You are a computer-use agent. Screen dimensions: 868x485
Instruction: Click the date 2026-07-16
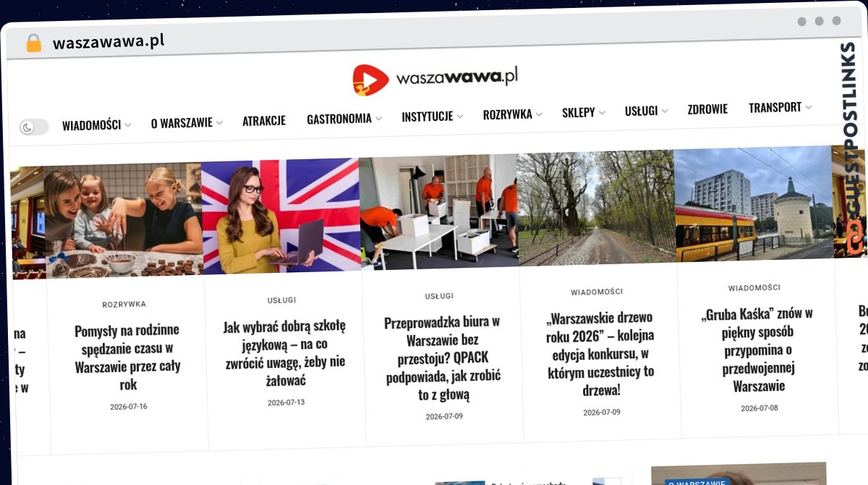coord(129,407)
